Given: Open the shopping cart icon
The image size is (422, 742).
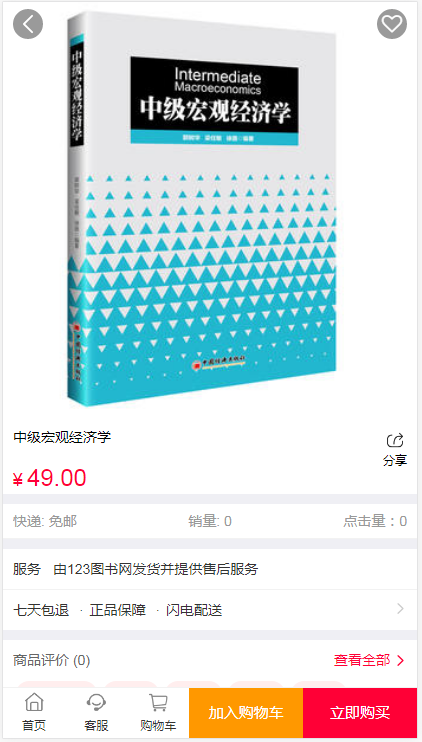Looking at the screenshot, I should point(158,702).
